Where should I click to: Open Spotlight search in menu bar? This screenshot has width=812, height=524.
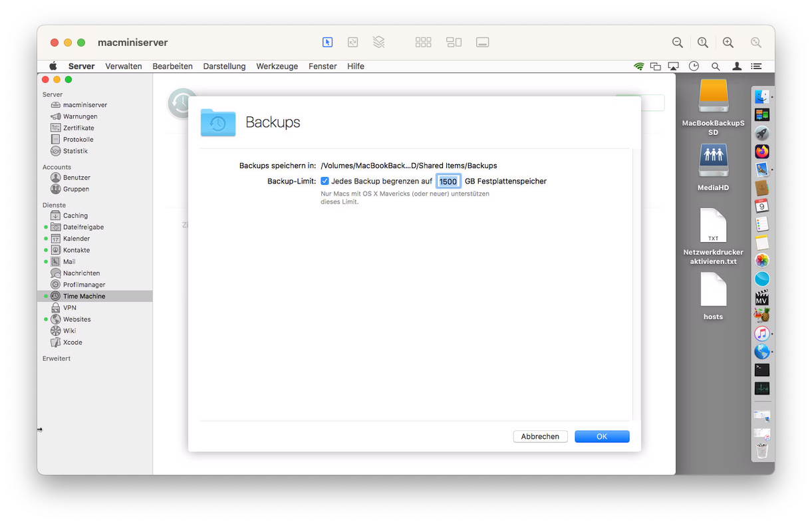[x=716, y=66]
